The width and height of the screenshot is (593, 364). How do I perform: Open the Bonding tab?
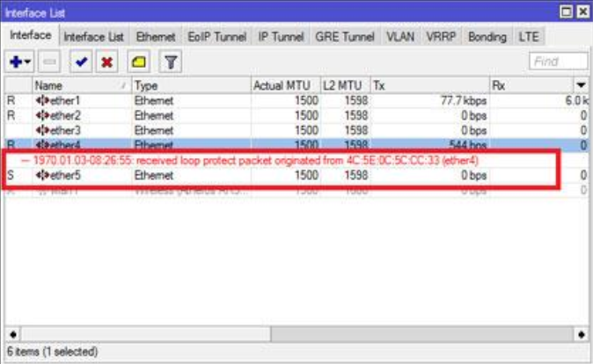click(x=487, y=37)
